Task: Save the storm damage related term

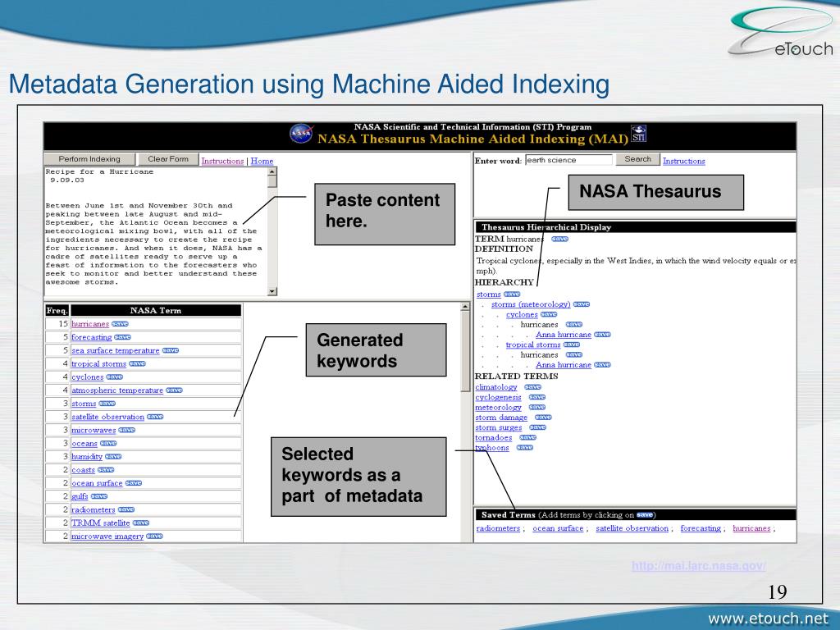Action: coord(543,418)
